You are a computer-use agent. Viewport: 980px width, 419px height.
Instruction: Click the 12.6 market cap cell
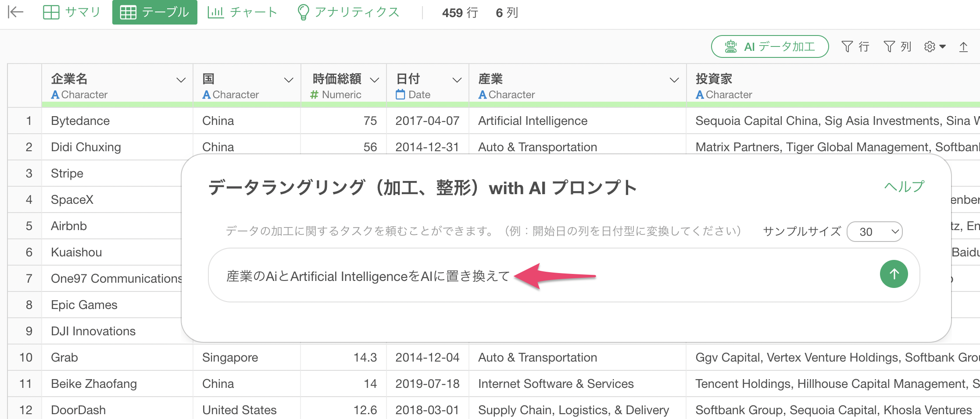343,409
